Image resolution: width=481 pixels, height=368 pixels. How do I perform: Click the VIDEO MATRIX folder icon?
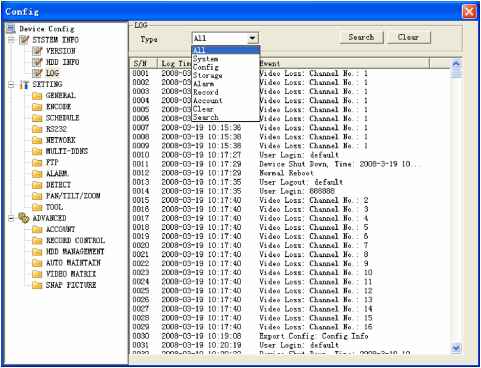(37, 274)
